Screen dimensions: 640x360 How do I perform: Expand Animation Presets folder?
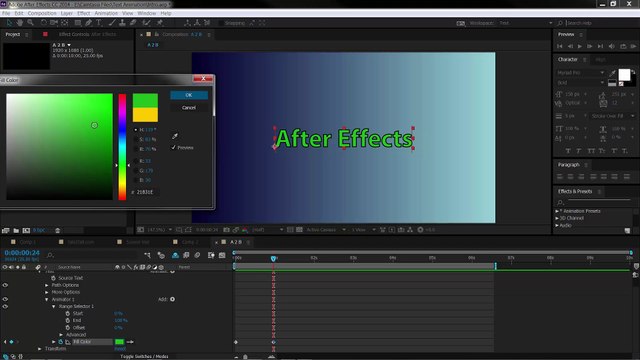coord(557,211)
